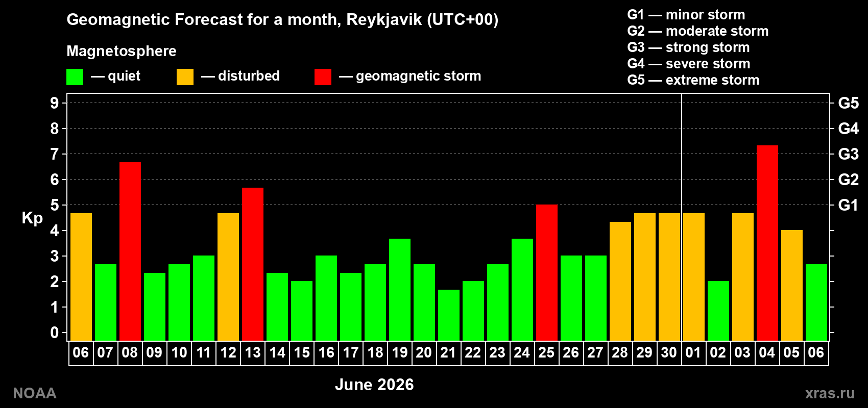Click 'G5 — extreme storm' legend line
This screenshot has width=868, height=408.
(693, 80)
